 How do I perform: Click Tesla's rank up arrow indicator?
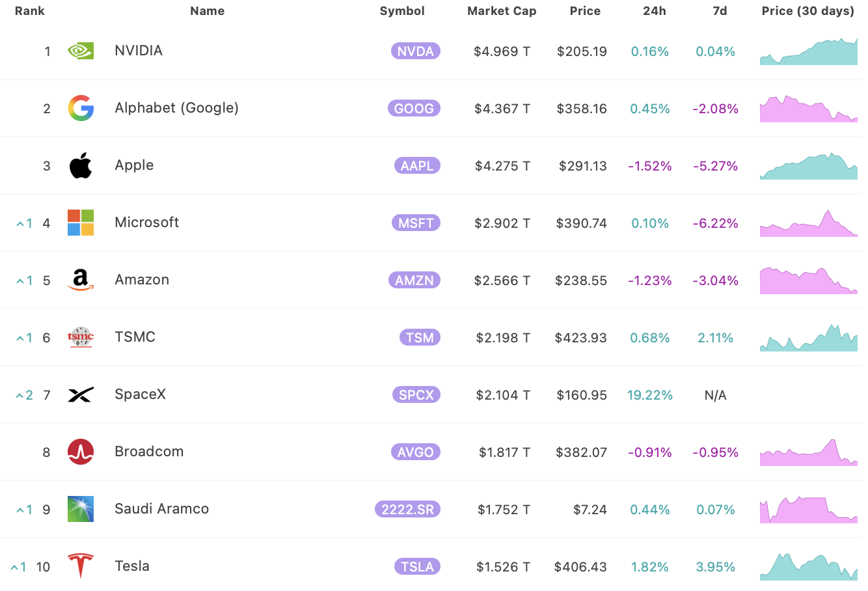[x=19, y=567]
